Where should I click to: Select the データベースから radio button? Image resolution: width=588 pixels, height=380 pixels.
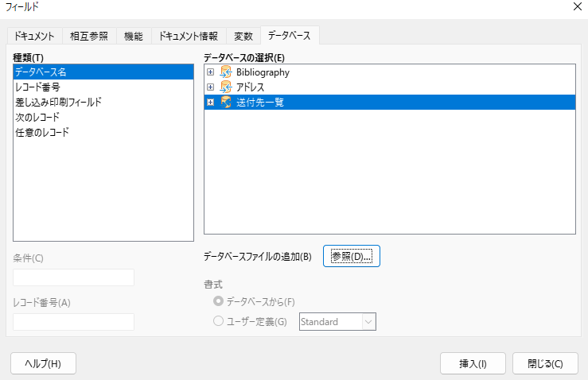click(x=219, y=302)
